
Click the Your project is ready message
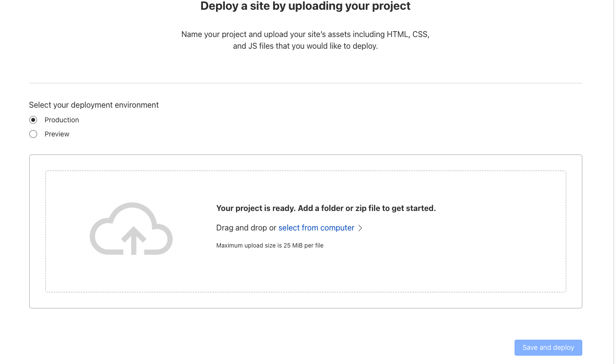point(326,208)
